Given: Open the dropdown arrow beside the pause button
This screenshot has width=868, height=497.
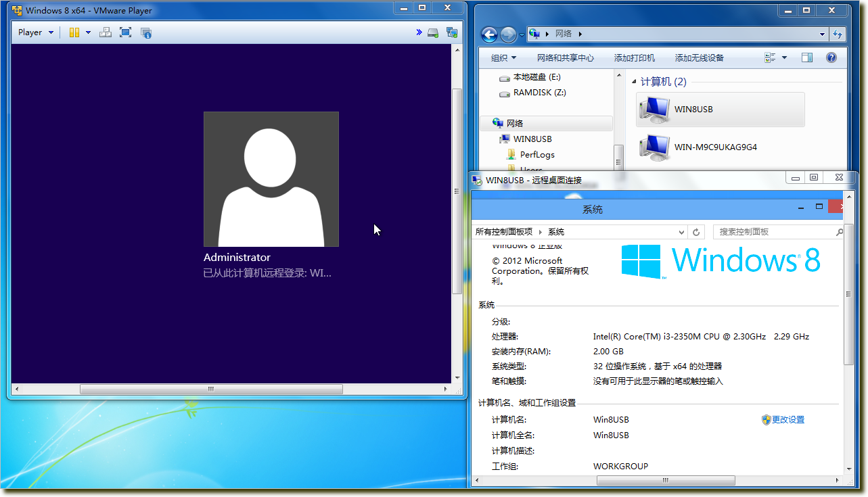Looking at the screenshot, I should pyautogui.click(x=88, y=32).
